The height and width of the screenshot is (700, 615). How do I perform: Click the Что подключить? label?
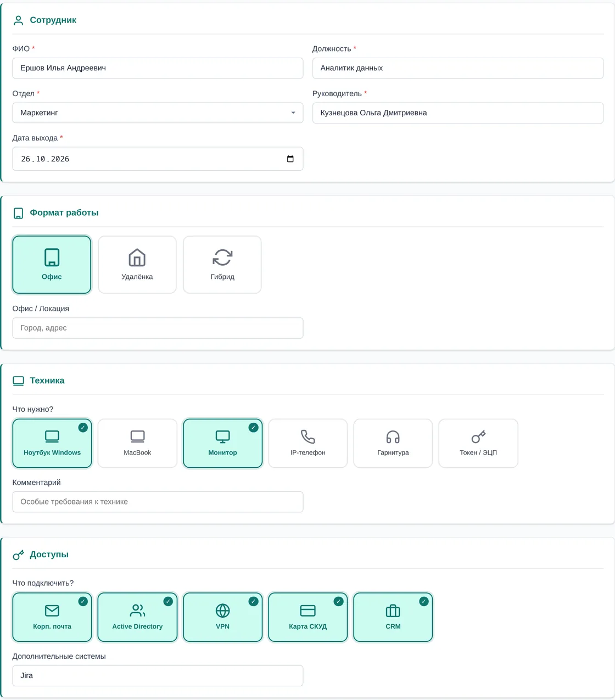[43, 583]
